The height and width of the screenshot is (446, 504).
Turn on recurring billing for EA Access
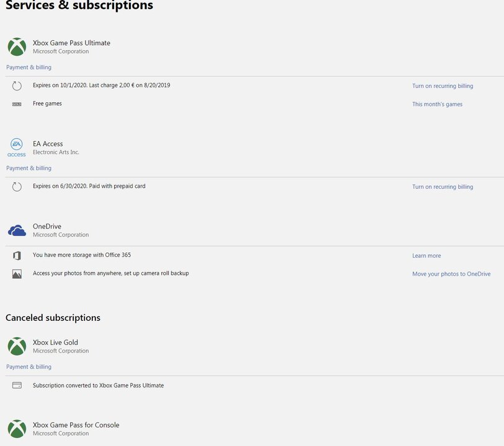443,187
